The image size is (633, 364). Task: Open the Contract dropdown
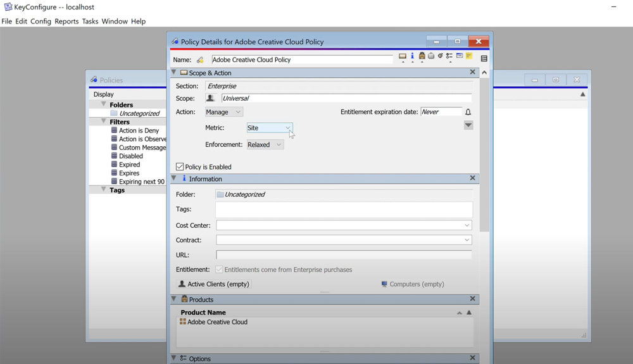coord(344,240)
